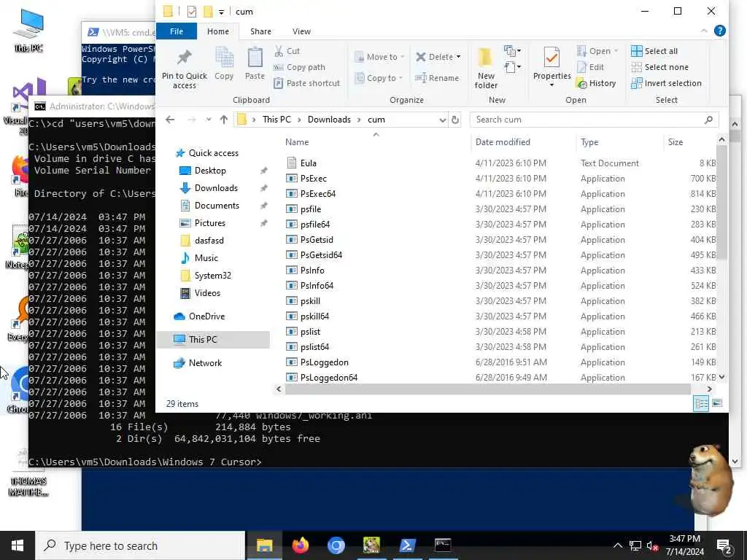The image size is (747, 560).
Task: Open the This PC desktop icon
Action: coord(28,31)
